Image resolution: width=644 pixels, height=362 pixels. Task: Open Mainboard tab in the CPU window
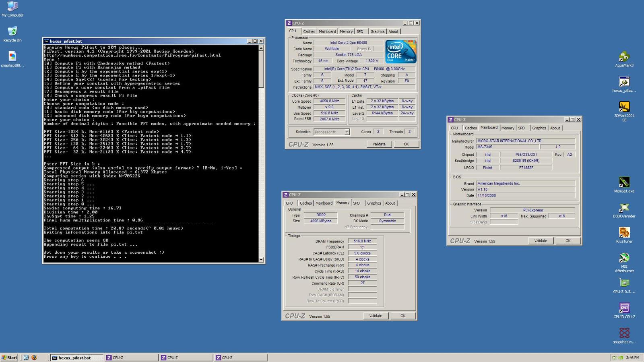click(327, 31)
